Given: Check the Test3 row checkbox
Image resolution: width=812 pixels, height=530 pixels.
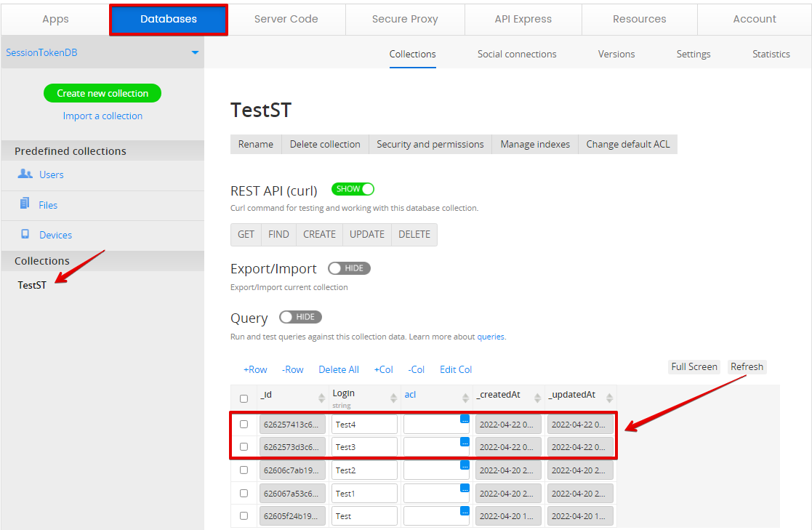Looking at the screenshot, I should (x=244, y=446).
